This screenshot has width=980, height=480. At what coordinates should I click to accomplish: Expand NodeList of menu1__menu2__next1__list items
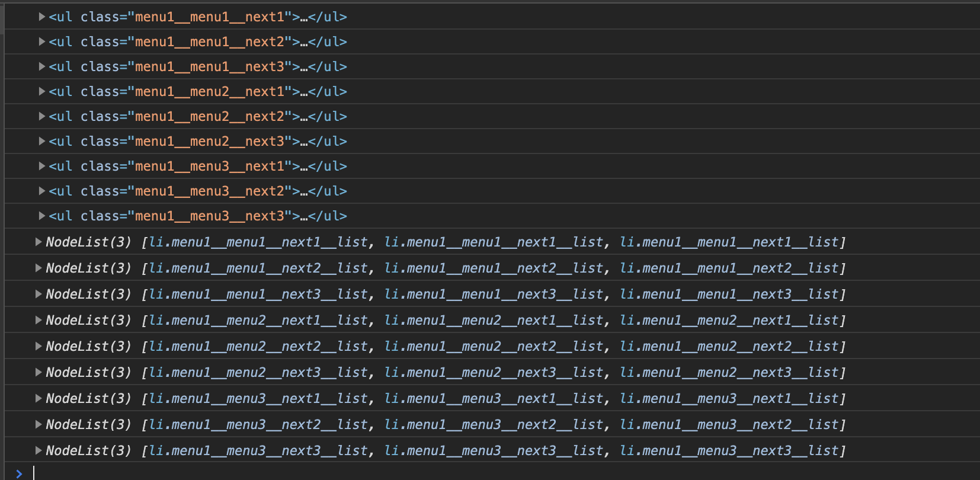(x=39, y=320)
